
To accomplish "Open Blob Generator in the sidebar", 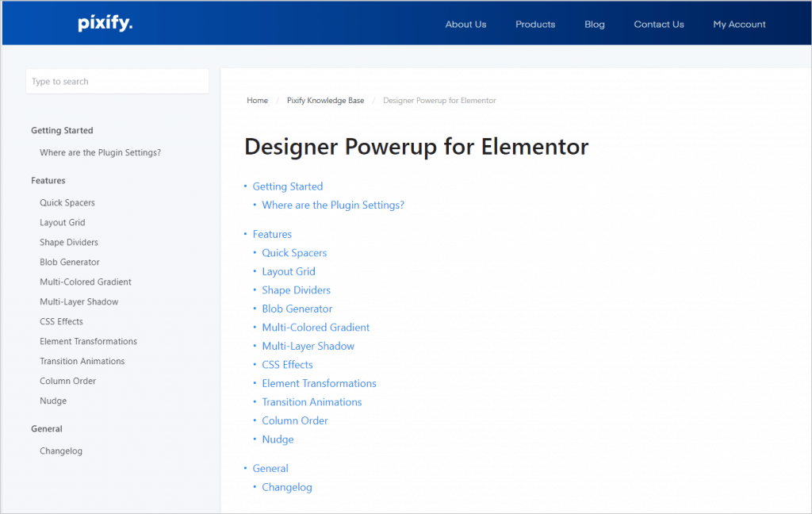I will click(x=70, y=263).
